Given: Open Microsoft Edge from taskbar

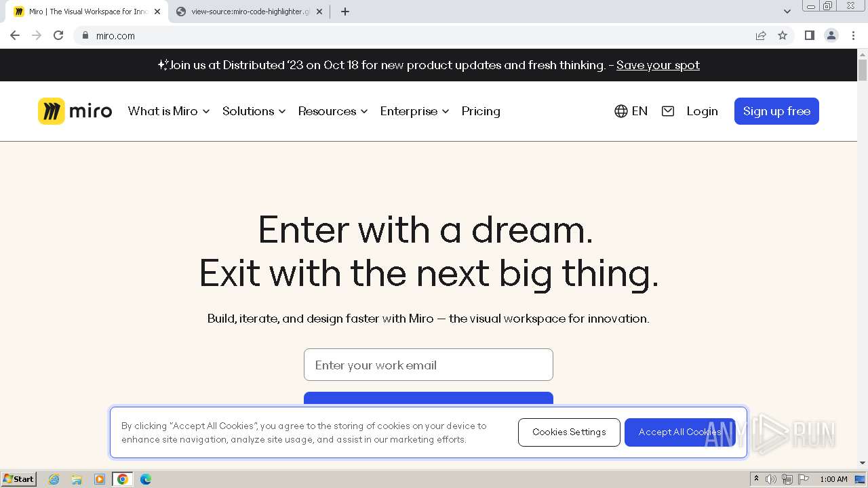Looking at the screenshot, I should pos(146,479).
